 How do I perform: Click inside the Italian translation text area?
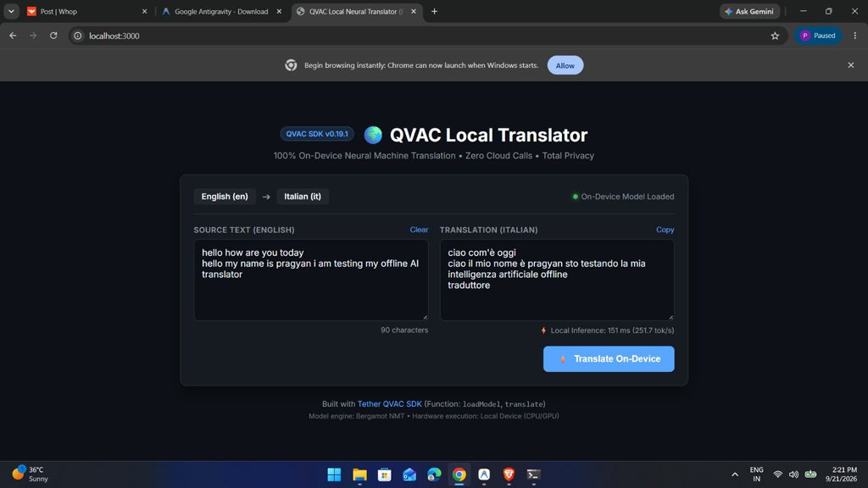tap(557, 280)
